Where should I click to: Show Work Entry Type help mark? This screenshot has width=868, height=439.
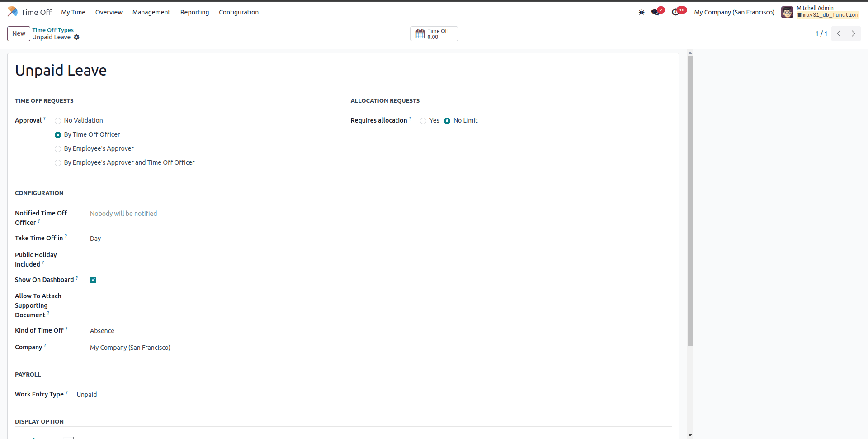coord(66,392)
